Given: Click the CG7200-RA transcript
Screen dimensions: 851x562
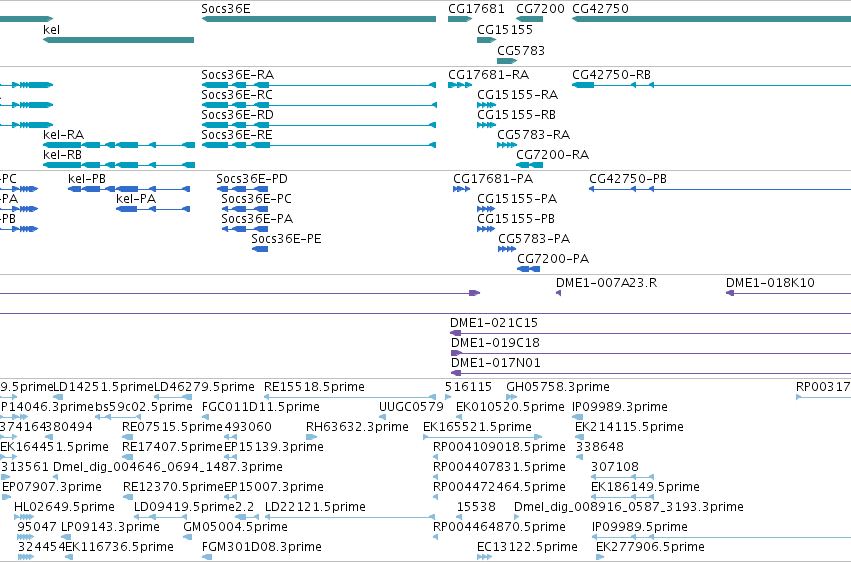Looking at the screenshot, I should click(x=529, y=165).
